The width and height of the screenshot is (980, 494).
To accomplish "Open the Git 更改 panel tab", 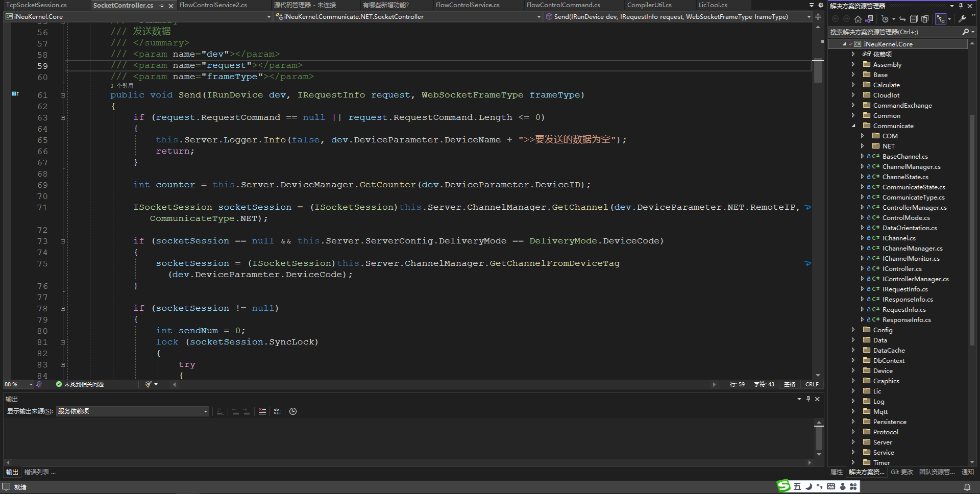I will (x=902, y=472).
